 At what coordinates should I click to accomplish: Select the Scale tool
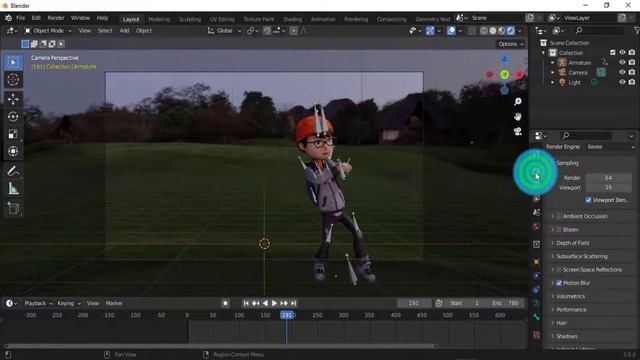click(x=13, y=134)
